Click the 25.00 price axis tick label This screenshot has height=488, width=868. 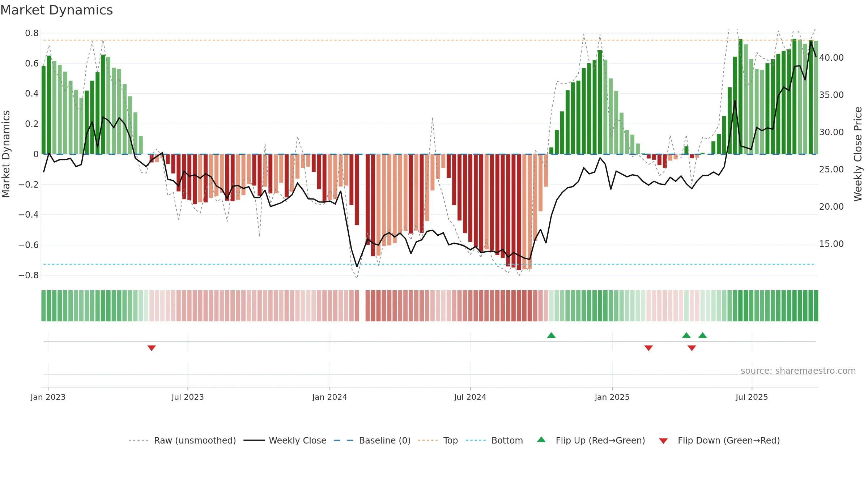(x=831, y=169)
